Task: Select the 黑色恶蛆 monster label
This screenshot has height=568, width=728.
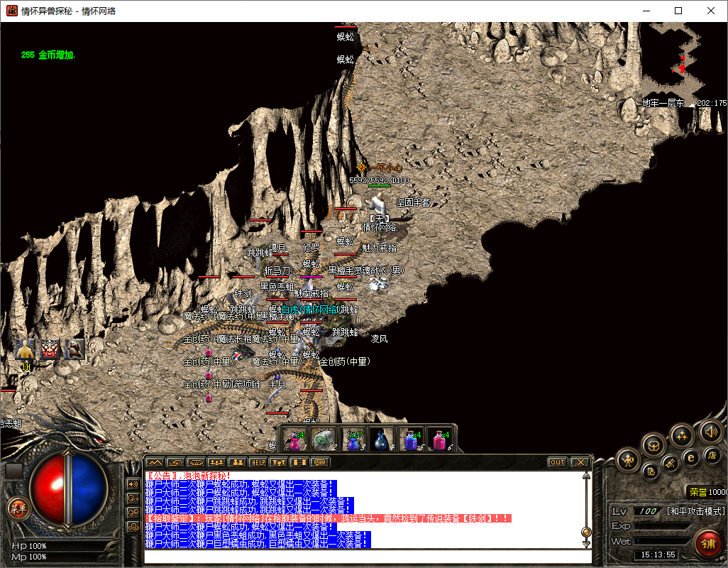Action: [x=277, y=287]
